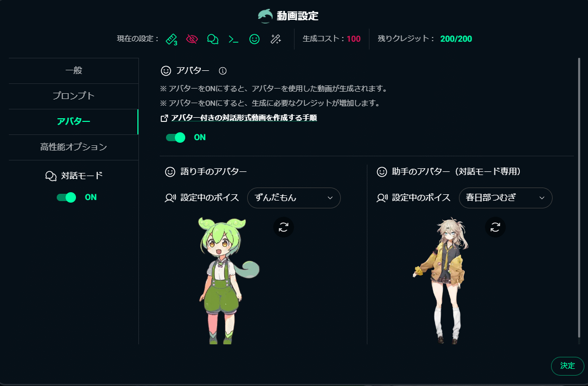
Task: Click the chat bubbles icon in current settings
Action: (213, 39)
